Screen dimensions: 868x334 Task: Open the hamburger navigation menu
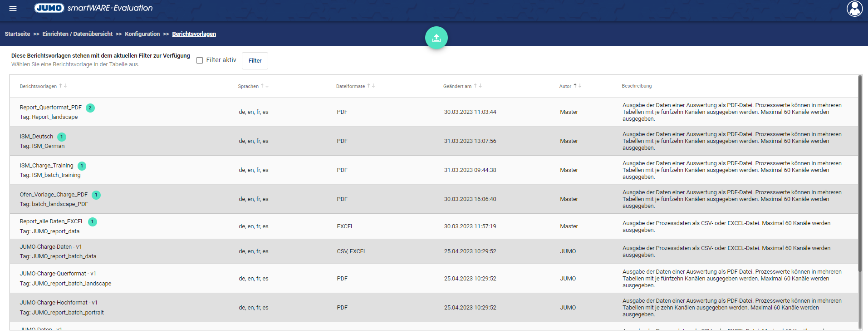13,8
